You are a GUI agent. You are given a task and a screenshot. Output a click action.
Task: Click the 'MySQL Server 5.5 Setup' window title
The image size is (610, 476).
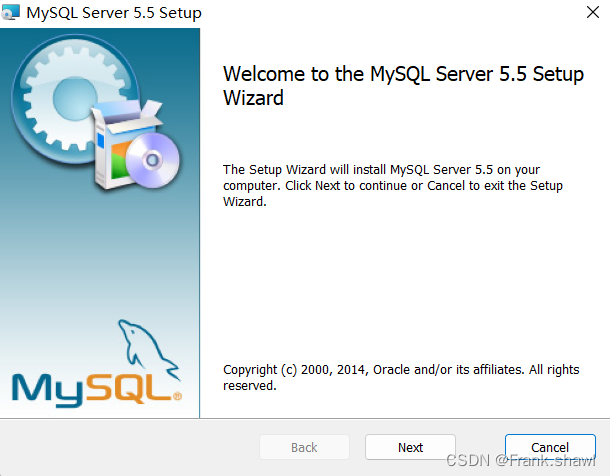tap(114, 13)
